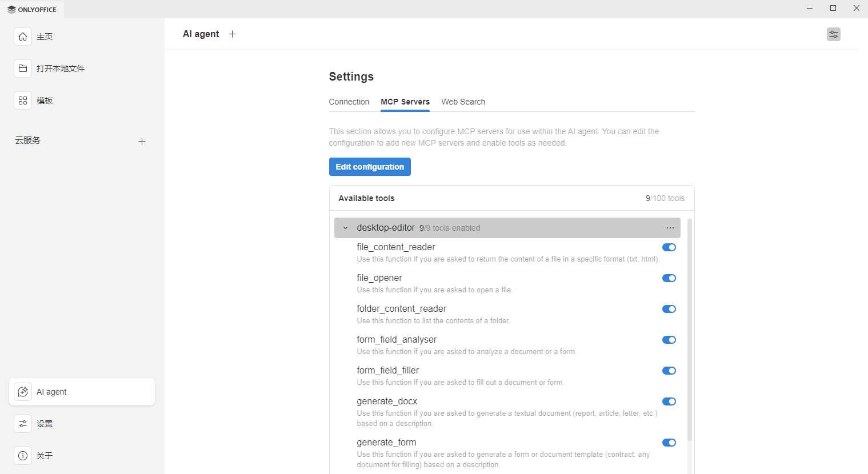
Task: Turn off the file_opener tool
Action: coord(669,278)
